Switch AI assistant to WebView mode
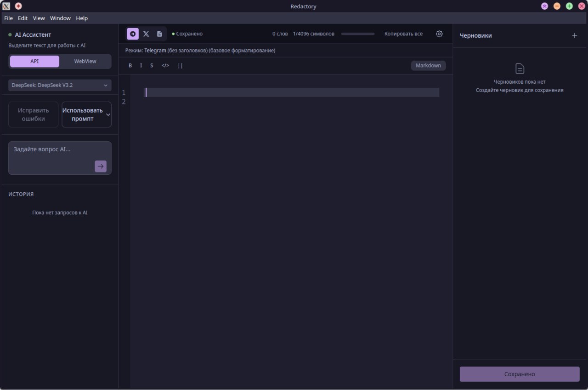Image resolution: width=588 pixels, height=390 pixels. coord(85,61)
